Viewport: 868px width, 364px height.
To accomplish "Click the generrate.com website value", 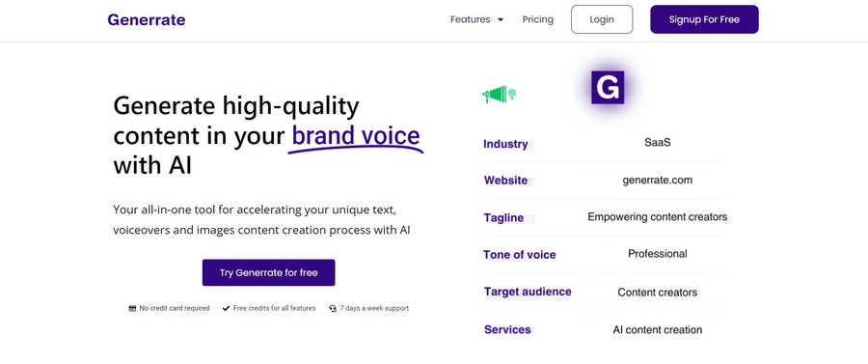I will pyautogui.click(x=657, y=180).
